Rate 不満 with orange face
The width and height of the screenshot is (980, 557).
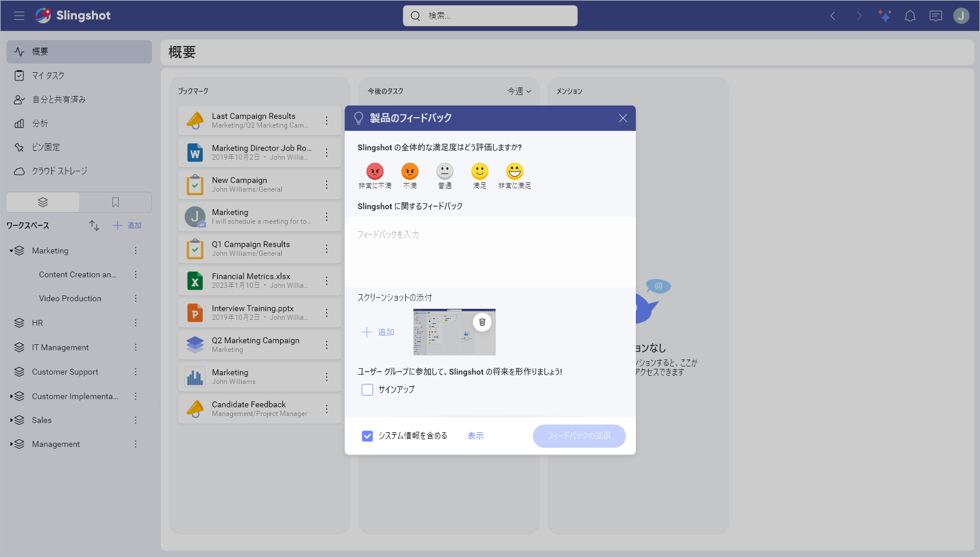[410, 171]
